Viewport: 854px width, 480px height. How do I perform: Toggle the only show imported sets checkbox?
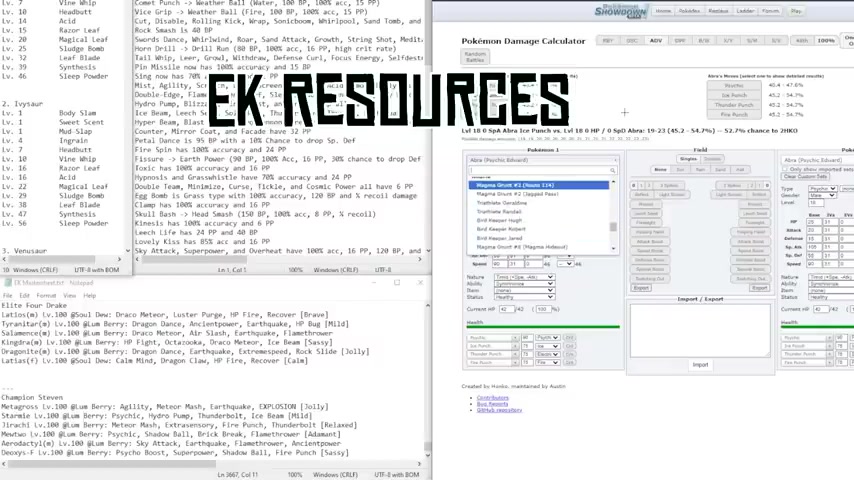point(786,169)
